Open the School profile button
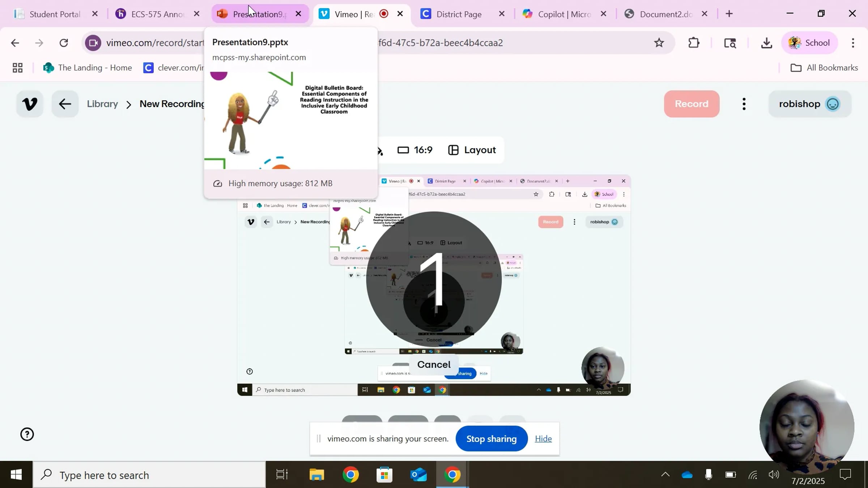The height and width of the screenshot is (488, 868). click(809, 43)
